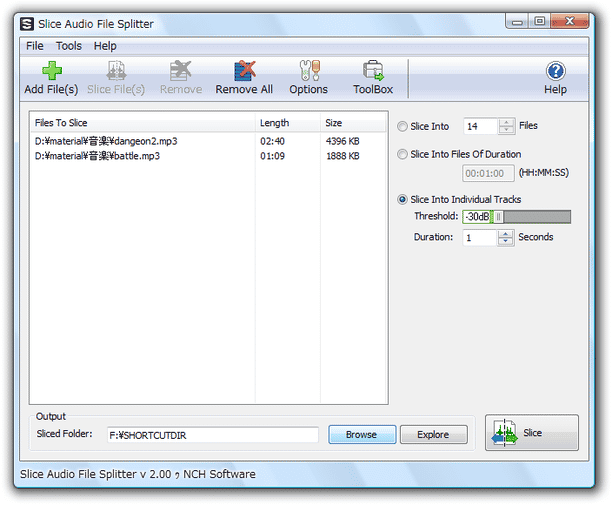Image resolution: width=612 pixels, height=505 pixels.
Task: Click the 4396 KB size value
Action: pos(343,141)
